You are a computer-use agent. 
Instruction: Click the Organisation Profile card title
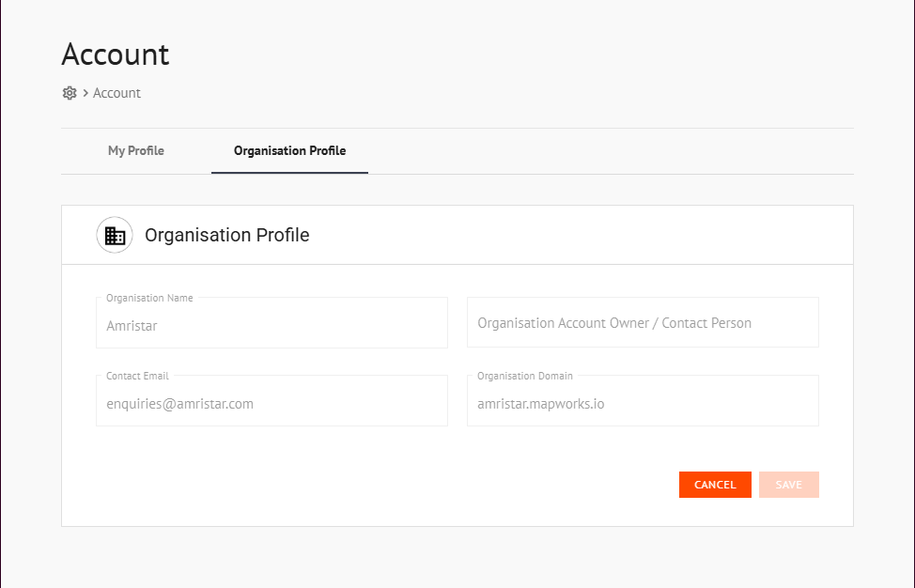click(227, 235)
